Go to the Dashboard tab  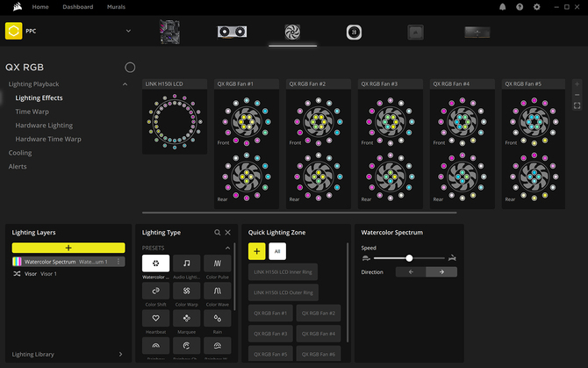click(77, 7)
